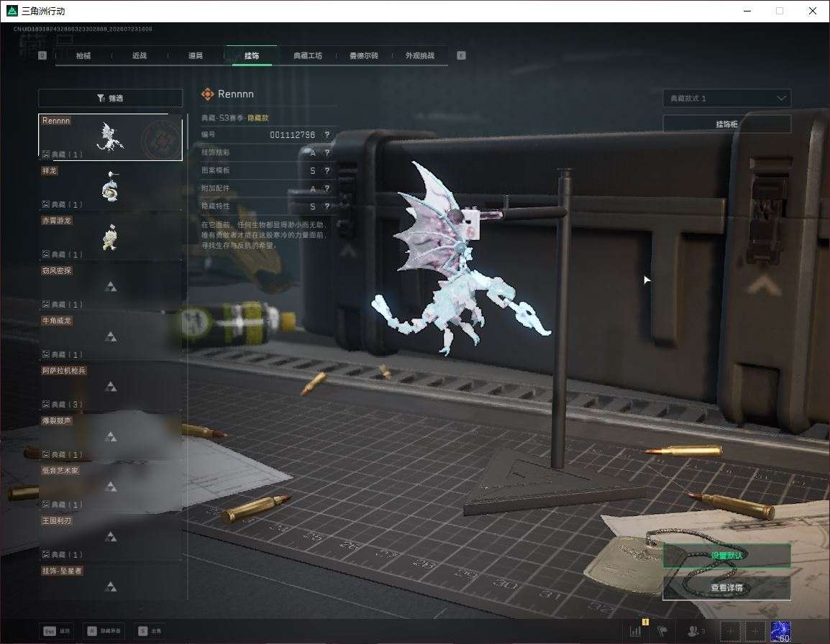The width and height of the screenshot is (830, 644).
Task: Open the 筛选 filter button
Action: pos(110,98)
